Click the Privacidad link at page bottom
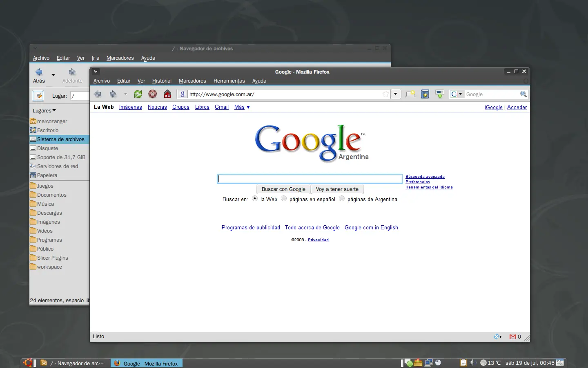This screenshot has height=368, width=588. click(318, 240)
